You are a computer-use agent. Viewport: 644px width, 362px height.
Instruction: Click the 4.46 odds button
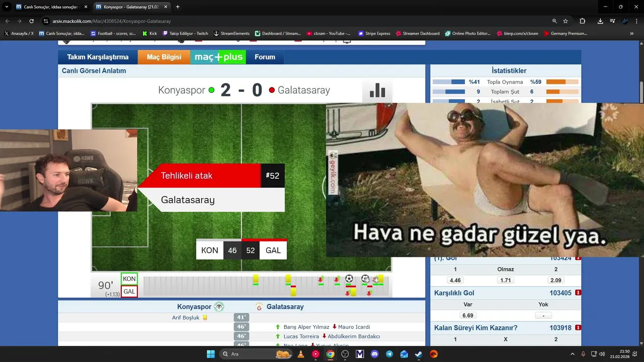pos(455,280)
